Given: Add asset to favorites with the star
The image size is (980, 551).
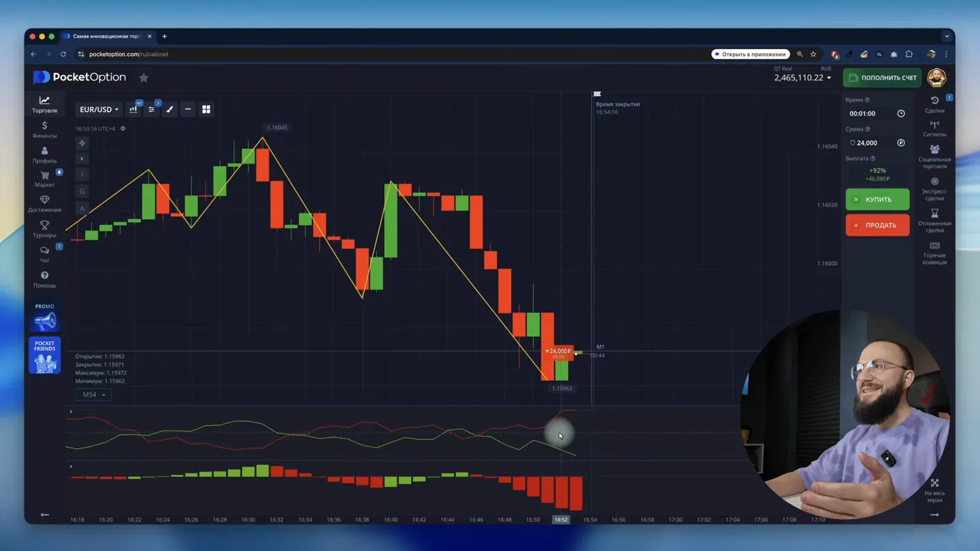Looking at the screenshot, I should (x=144, y=78).
